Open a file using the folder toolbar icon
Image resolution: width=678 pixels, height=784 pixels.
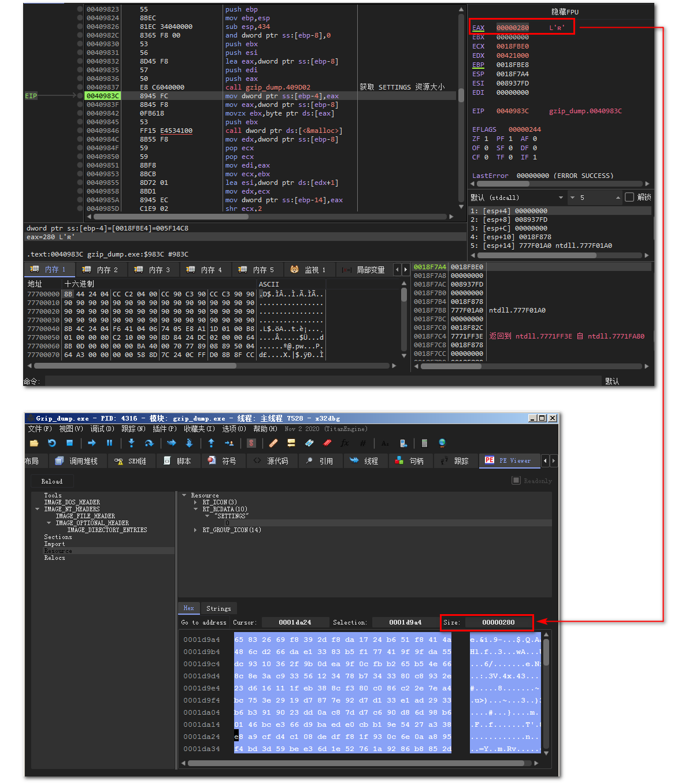tap(34, 443)
